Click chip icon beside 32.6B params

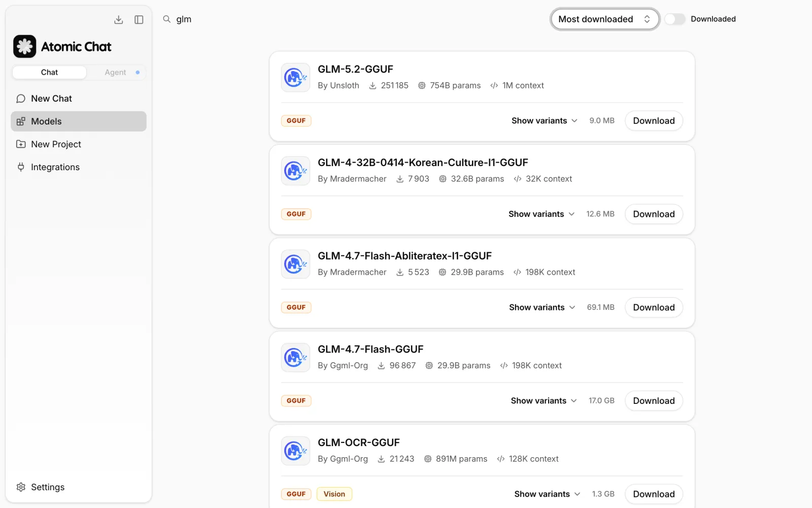point(443,179)
